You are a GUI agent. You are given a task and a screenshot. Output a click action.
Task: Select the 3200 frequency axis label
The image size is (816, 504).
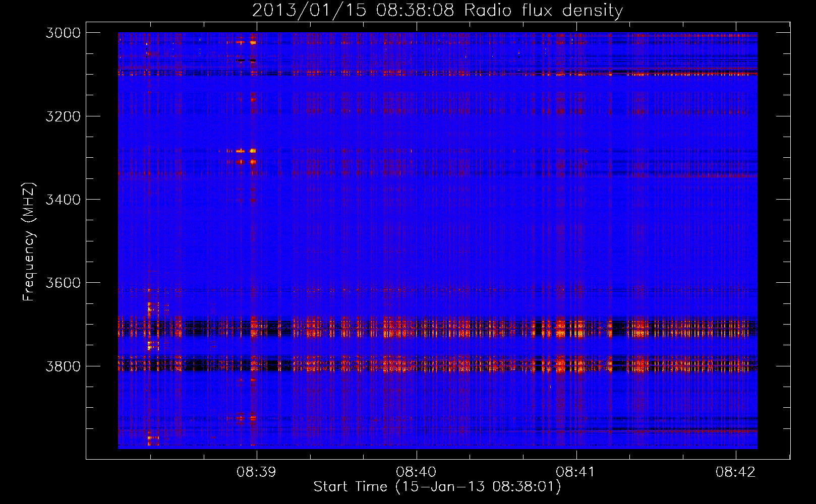[x=63, y=116]
